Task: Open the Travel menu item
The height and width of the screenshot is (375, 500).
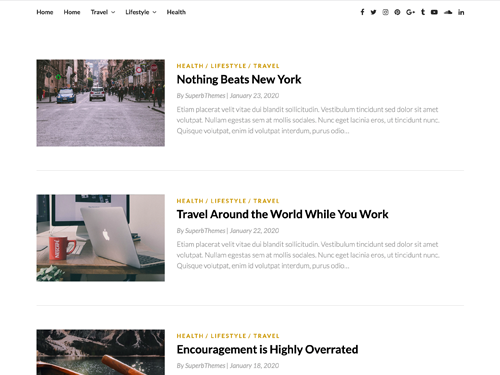Action: (99, 12)
